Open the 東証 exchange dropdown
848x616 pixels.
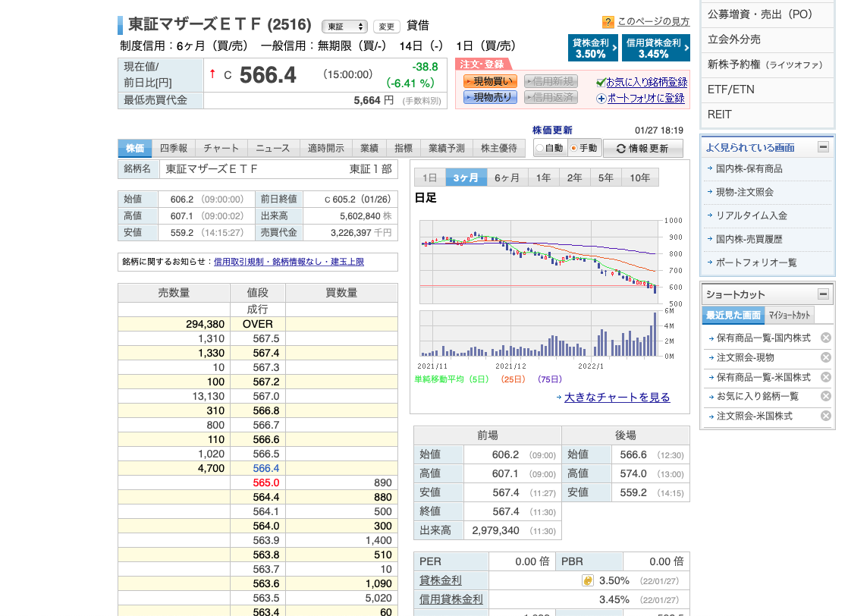coord(344,27)
